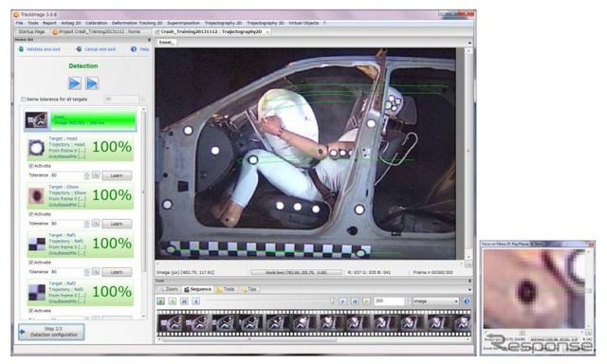Click blue back arrow on Step 2/3 button
This screenshot has height=364, width=607.
tap(23, 332)
